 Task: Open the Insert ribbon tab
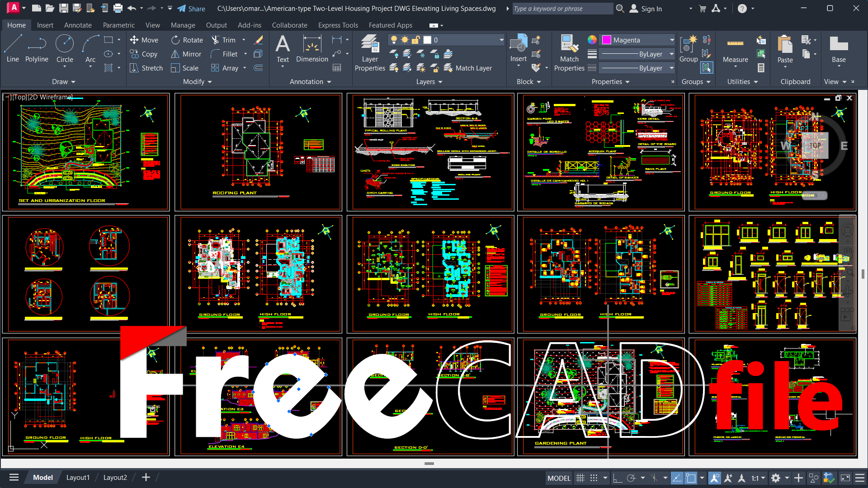click(45, 25)
